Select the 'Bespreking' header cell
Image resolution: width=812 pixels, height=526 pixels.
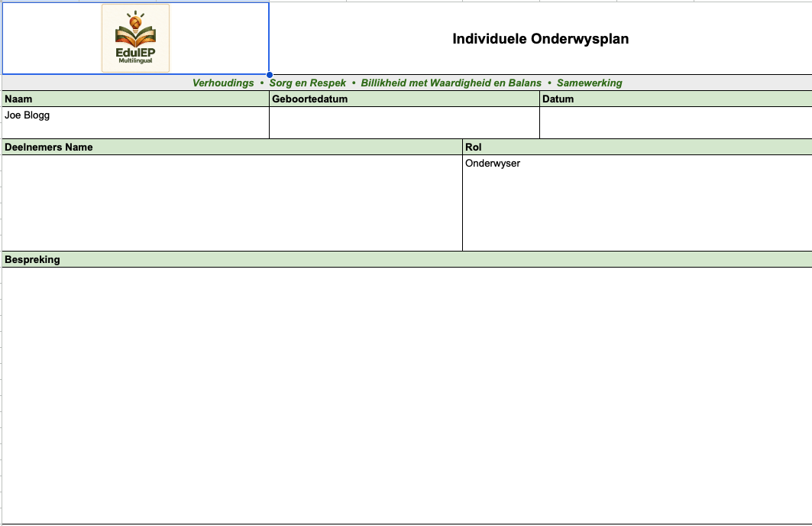tap(407, 260)
